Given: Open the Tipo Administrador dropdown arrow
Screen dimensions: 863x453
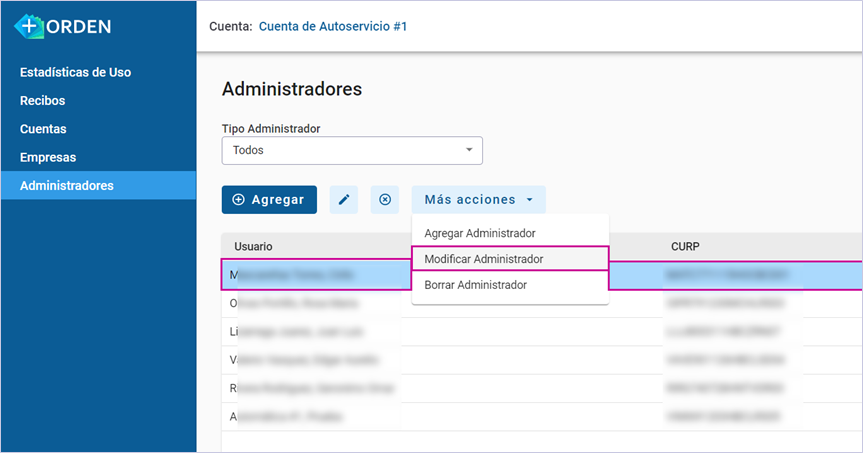Looking at the screenshot, I should point(469,150).
